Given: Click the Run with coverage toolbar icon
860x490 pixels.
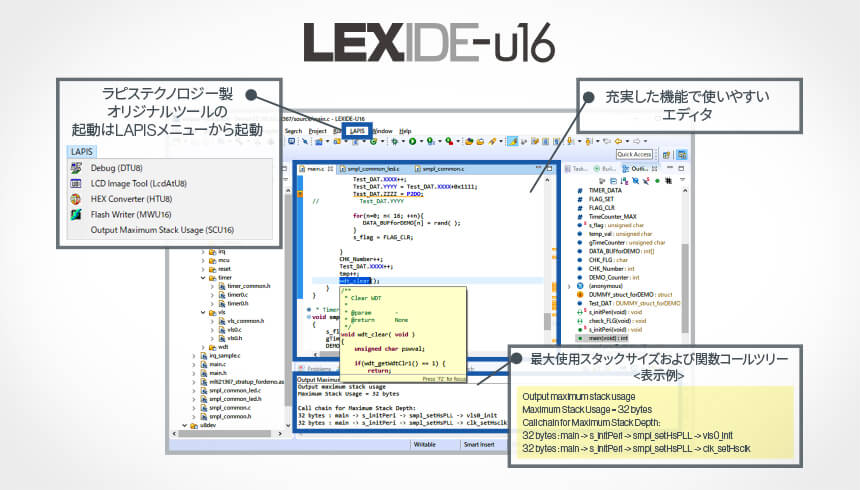Looking at the screenshot, I should (x=431, y=142).
